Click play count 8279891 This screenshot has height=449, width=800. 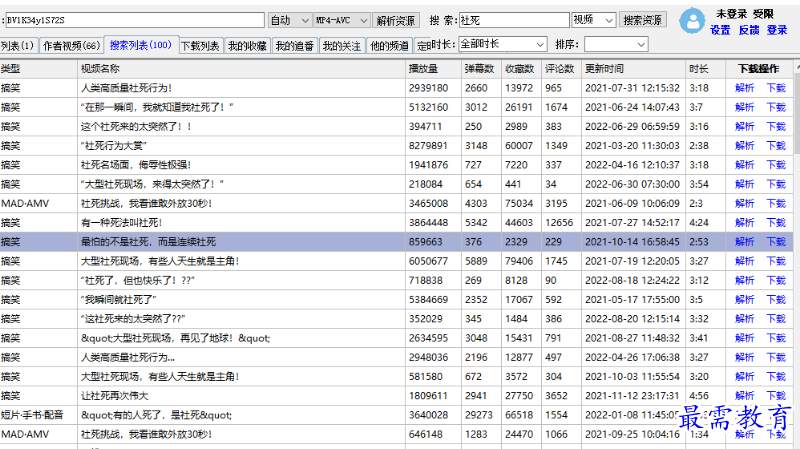(428, 146)
